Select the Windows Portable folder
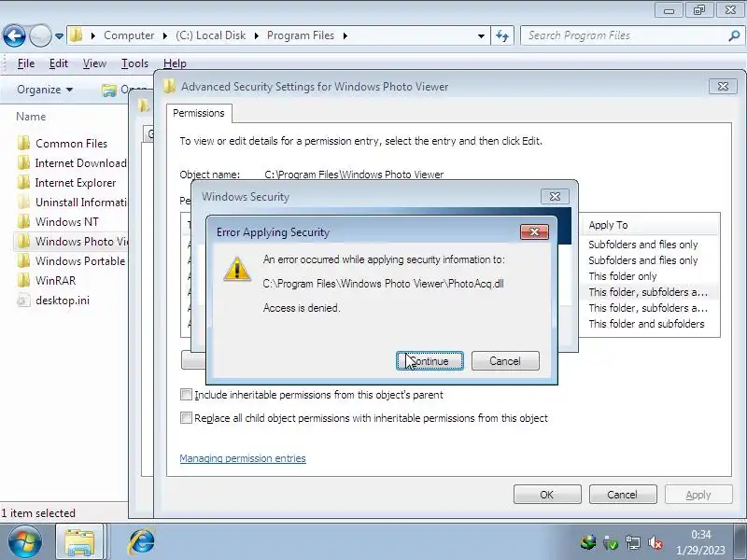 72,261
